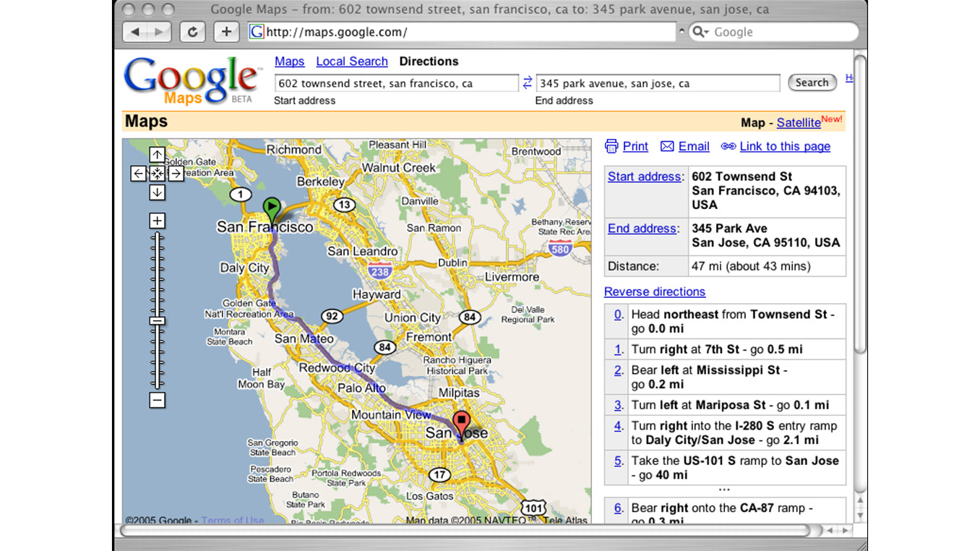Click the chain link icon beside Link to this page

(x=728, y=147)
